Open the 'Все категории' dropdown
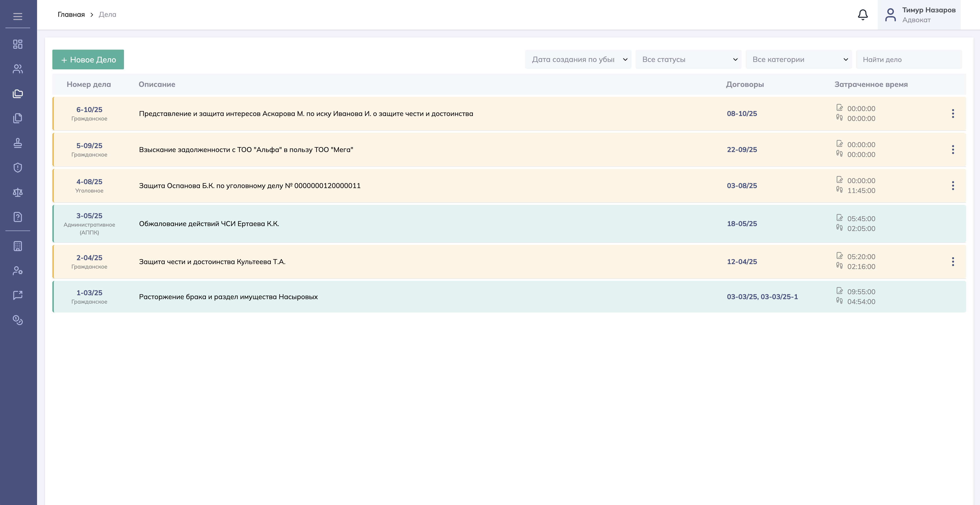This screenshot has width=980, height=505. 798,59
